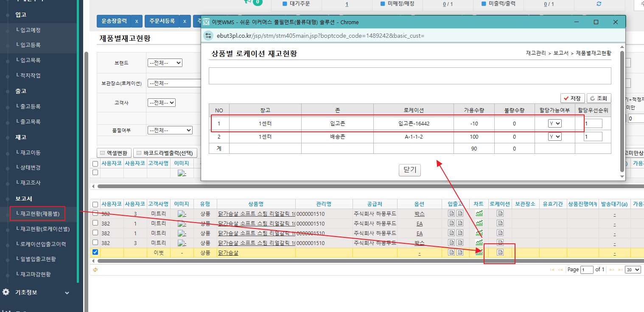Click the grid reload icon at bottom left
This screenshot has width=644, height=312.
coord(95,270)
